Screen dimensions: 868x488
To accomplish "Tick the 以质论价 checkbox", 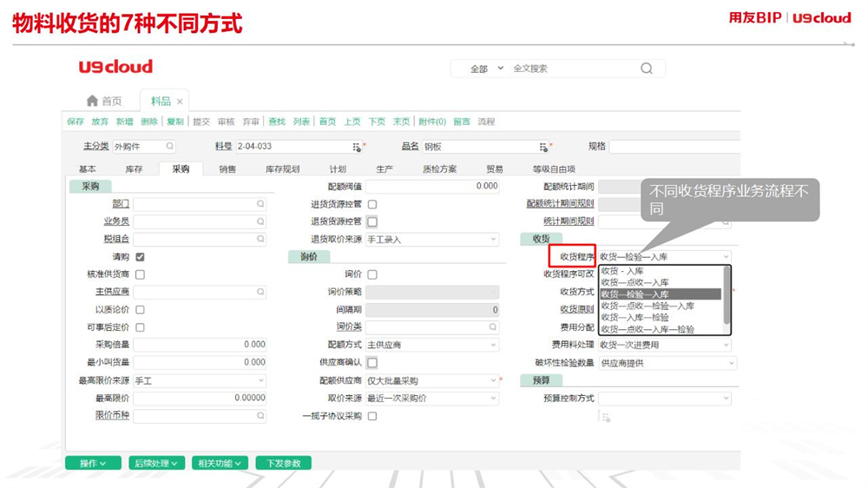I will pos(140,310).
